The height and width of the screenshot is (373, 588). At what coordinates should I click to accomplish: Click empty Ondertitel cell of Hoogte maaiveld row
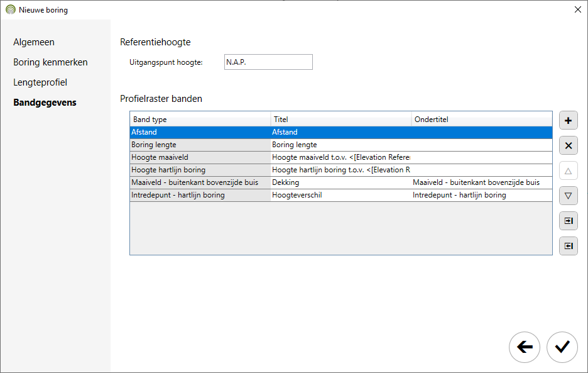482,157
